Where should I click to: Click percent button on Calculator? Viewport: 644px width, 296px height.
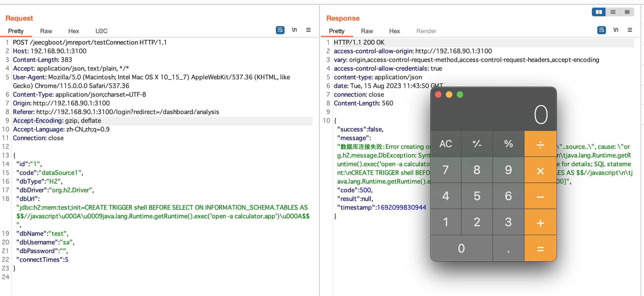509,144
